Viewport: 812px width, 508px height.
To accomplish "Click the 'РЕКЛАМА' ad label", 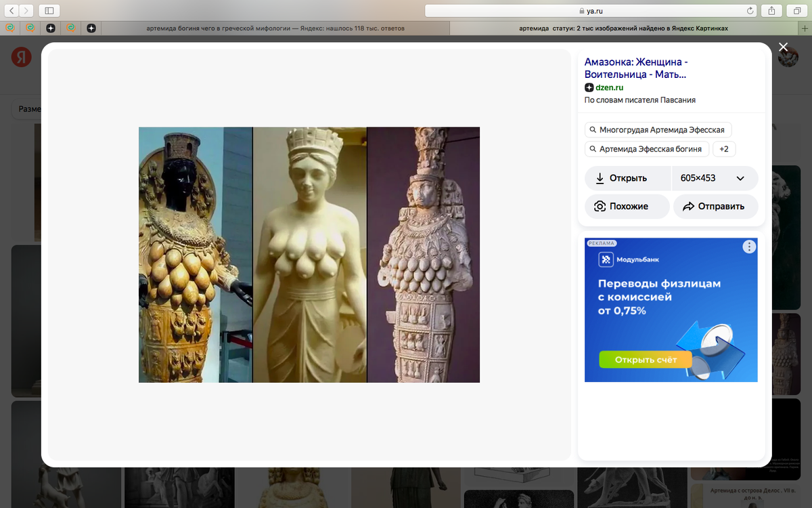I will [x=602, y=242].
